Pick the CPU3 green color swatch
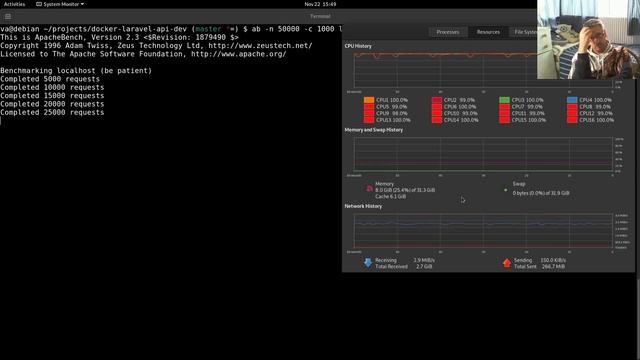The height and width of the screenshot is (360, 640). (504, 100)
